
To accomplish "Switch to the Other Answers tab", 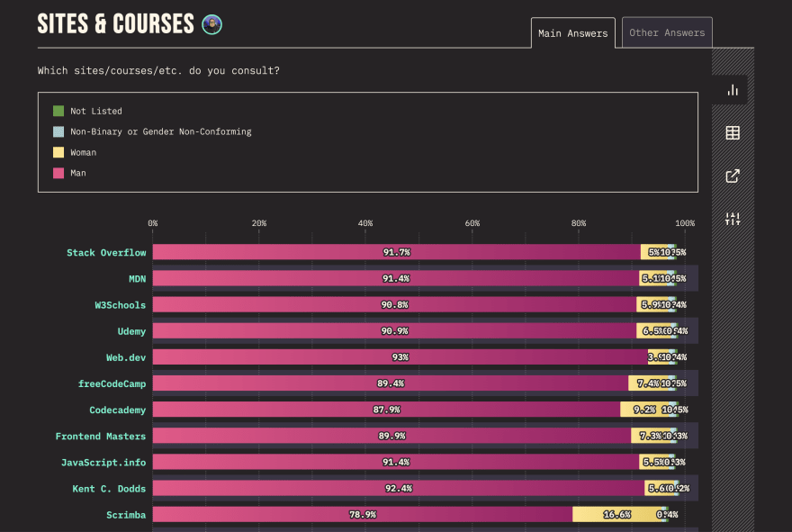I will point(667,32).
